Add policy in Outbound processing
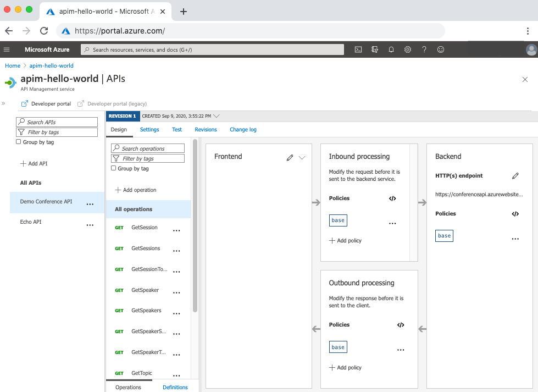The width and height of the screenshot is (538, 392). point(345,368)
